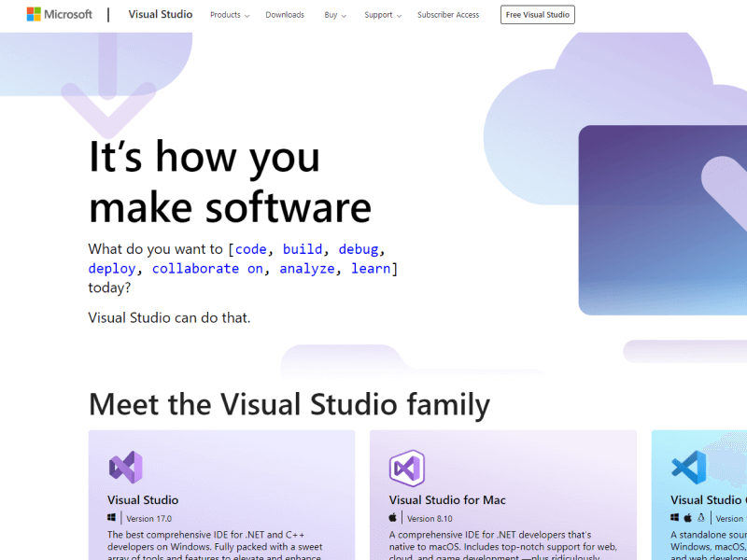Open Subscriber Access
Viewport: 747px width, 560px height.
(448, 15)
